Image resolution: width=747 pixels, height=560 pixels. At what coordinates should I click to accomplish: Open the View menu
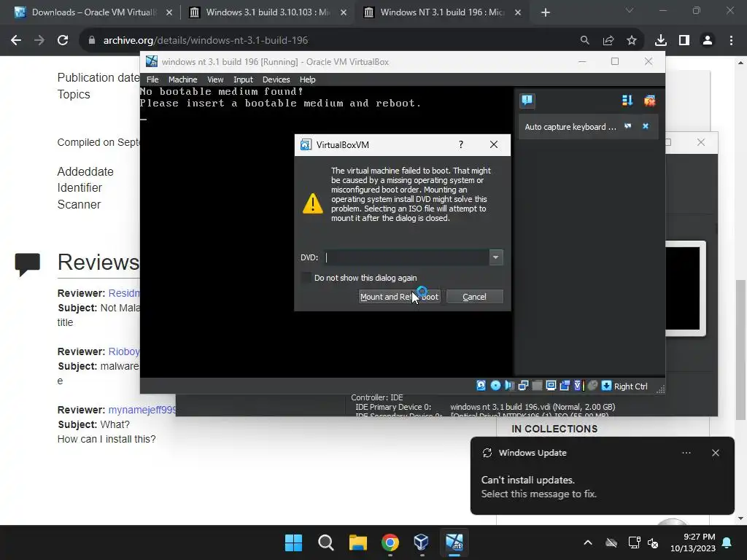click(215, 79)
